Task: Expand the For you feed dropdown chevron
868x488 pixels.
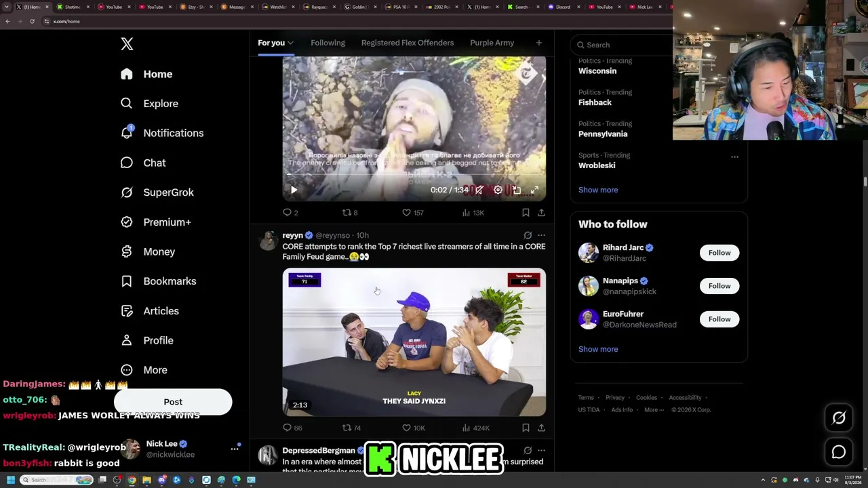Action: (290, 43)
